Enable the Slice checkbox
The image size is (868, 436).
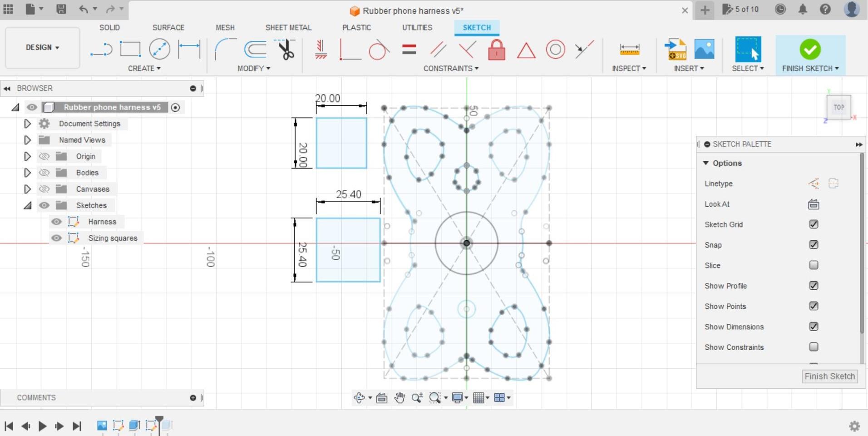(x=814, y=265)
